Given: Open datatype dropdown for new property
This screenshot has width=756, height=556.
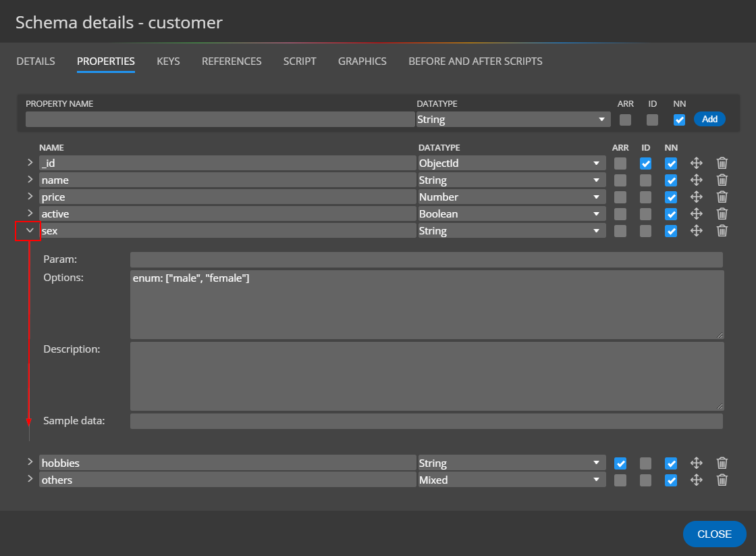Looking at the screenshot, I should click(513, 119).
